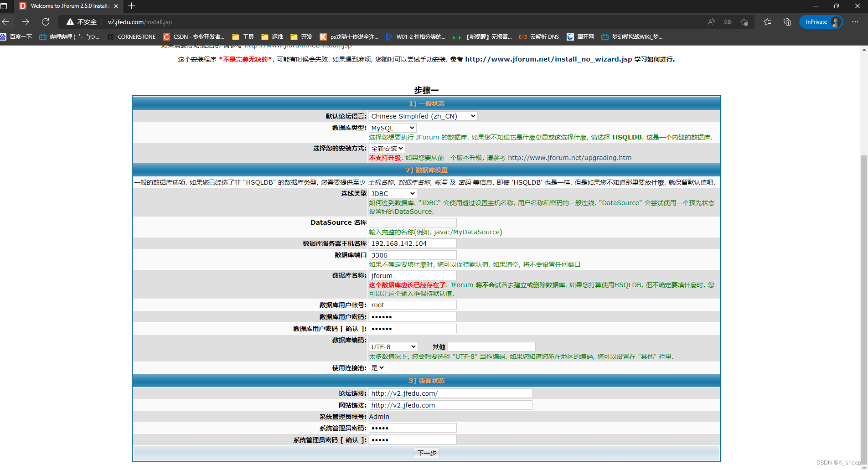This screenshot has width=868, height=470.
Task: Open the install_no_wizard.jsp link
Action: (548, 59)
